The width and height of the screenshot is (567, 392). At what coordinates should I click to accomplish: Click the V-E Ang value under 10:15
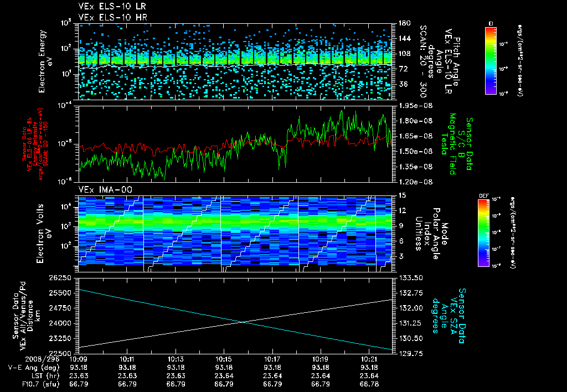(224, 368)
